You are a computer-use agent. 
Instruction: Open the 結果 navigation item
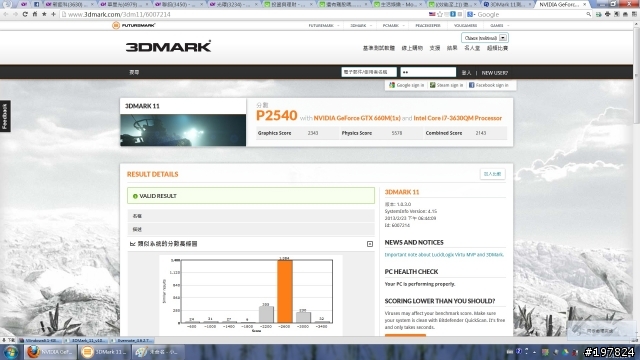(x=452, y=48)
